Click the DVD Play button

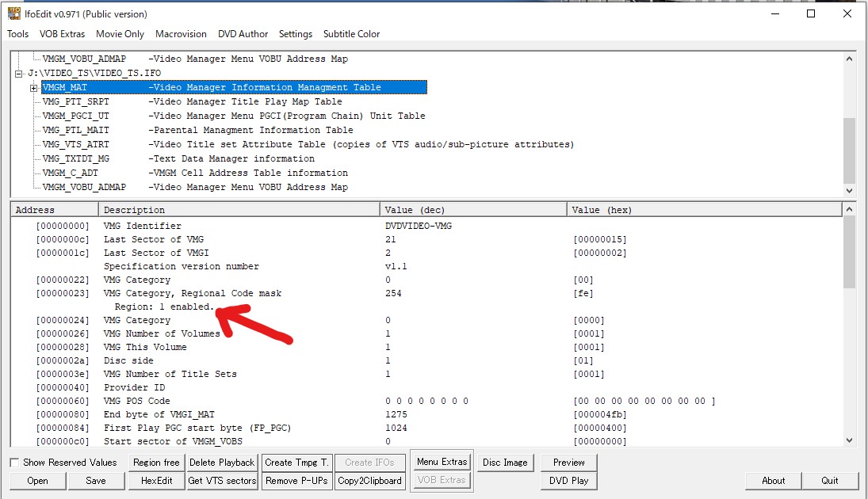point(568,481)
